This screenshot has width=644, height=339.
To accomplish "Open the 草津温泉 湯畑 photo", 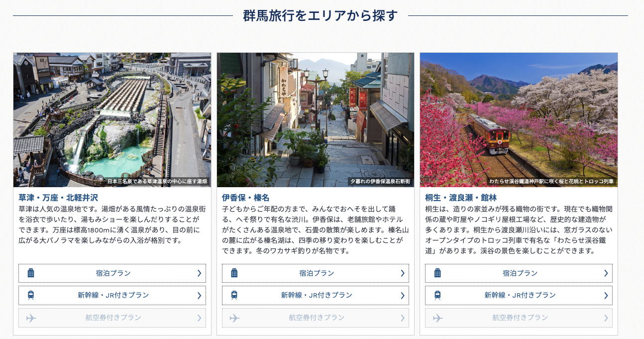I will [x=112, y=119].
